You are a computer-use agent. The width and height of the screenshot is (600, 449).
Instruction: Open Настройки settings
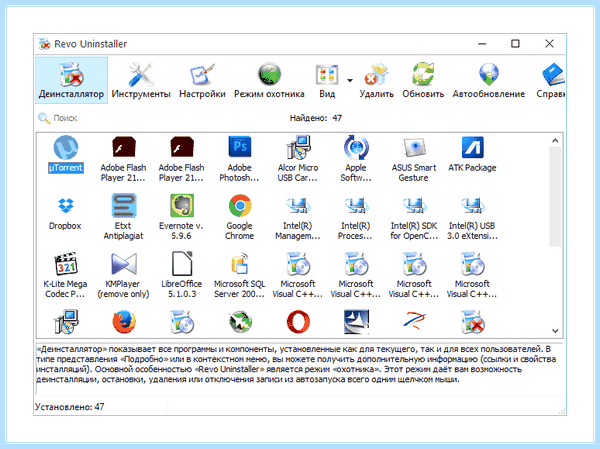click(x=202, y=80)
